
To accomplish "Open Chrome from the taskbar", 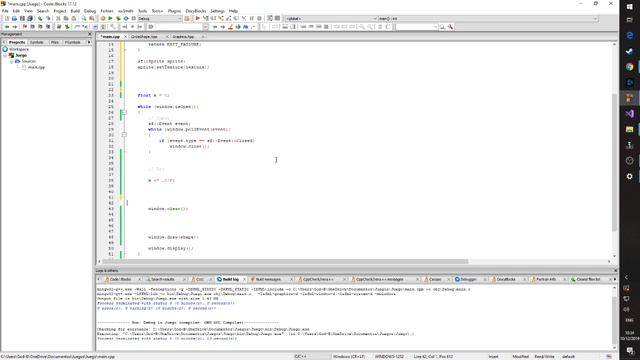I will click(x=629, y=67).
